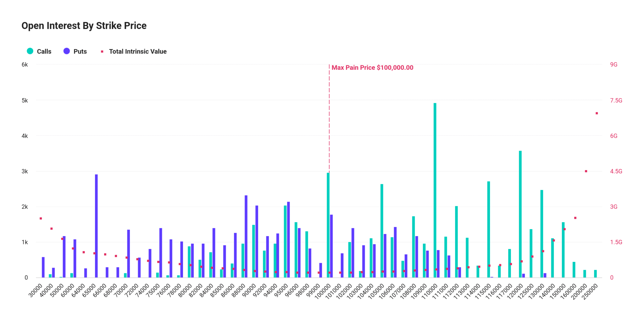Click the purple Puts legend circle
This screenshot has width=644, height=322.
pyautogui.click(x=67, y=51)
